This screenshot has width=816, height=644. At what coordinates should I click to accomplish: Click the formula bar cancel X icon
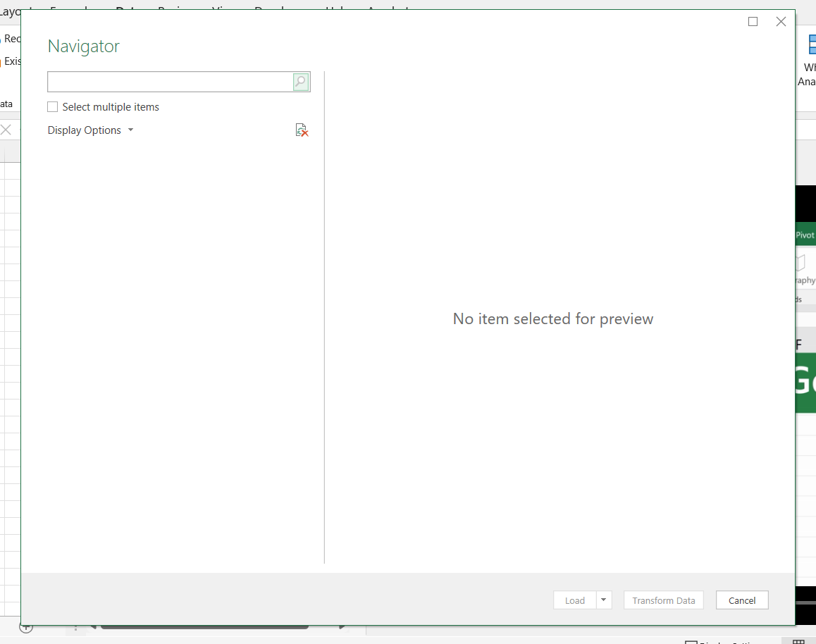pyautogui.click(x=6, y=130)
